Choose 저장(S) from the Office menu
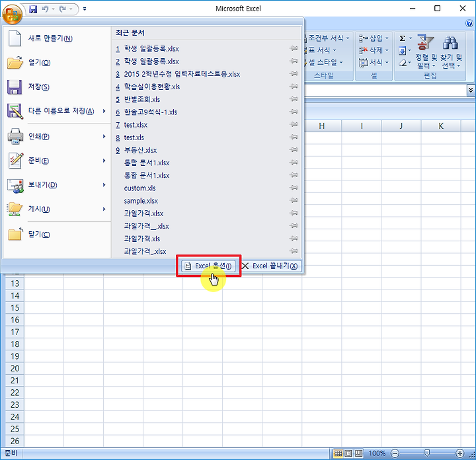Image resolution: width=476 pixels, height=460 pixels. pyautogui.click(x=57, y=87)
